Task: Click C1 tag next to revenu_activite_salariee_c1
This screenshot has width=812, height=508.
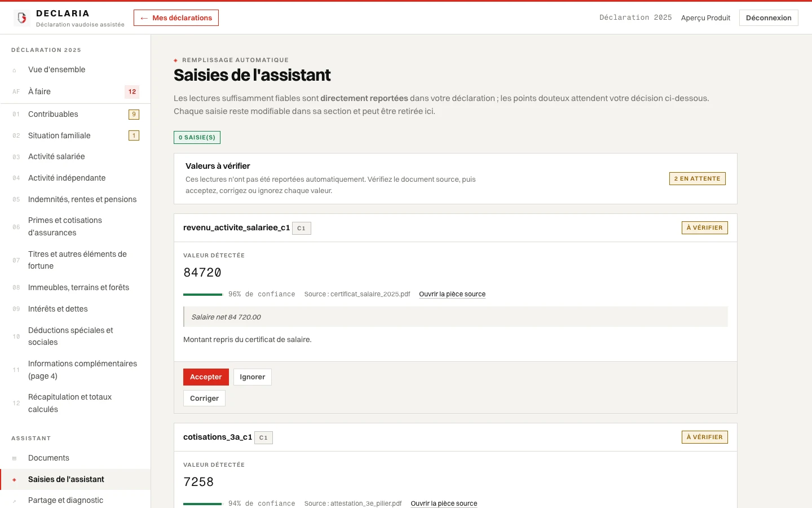Action: [302, 228]
